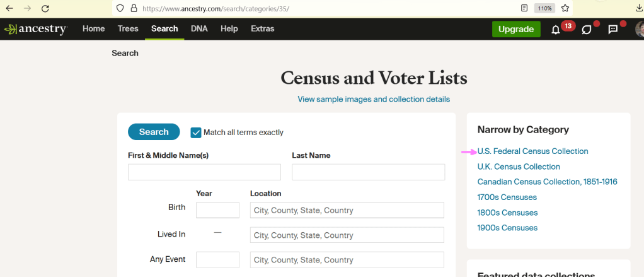Open the DNA menu
Viewport: 644px width, 277px height.
coord(199,29)
